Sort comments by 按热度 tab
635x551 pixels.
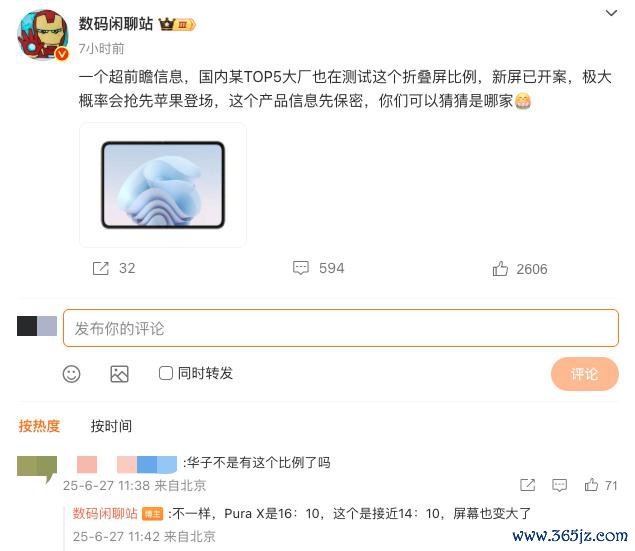coord(39,426)
